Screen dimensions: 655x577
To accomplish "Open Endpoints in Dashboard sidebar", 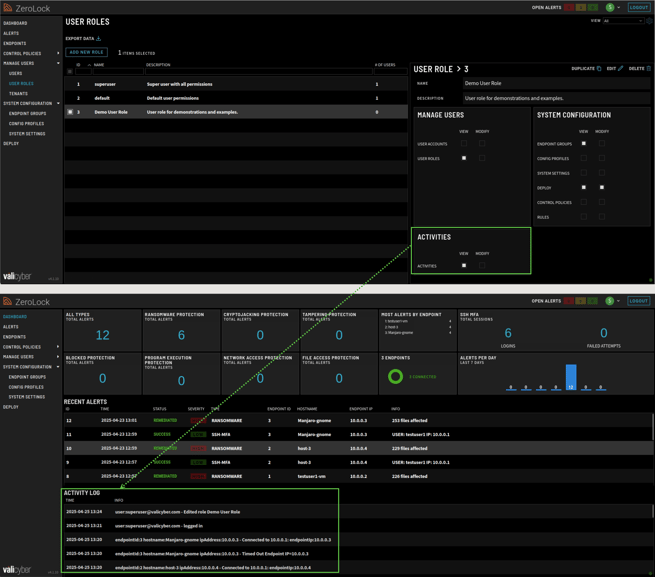I will coord(14,337).
